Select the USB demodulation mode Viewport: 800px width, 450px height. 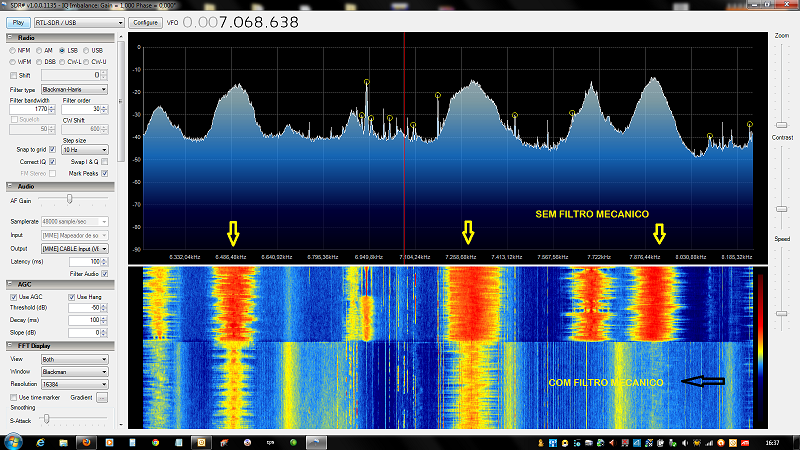tap(86, 50)
